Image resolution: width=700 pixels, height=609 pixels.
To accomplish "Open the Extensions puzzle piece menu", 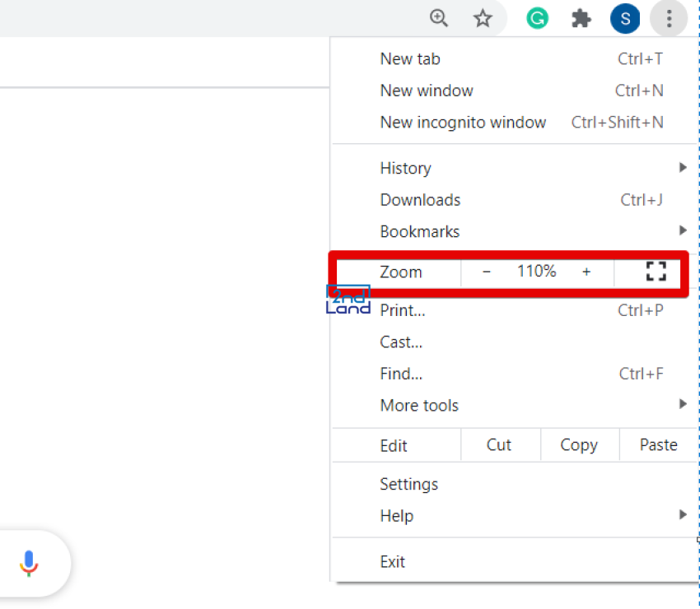I will coord(581,18).
